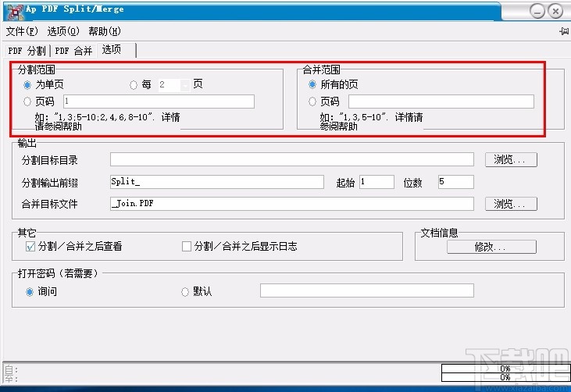Browse for the split target directory
Screen dimensions: 571x392
pyautogui.click(x=511, y=159)
